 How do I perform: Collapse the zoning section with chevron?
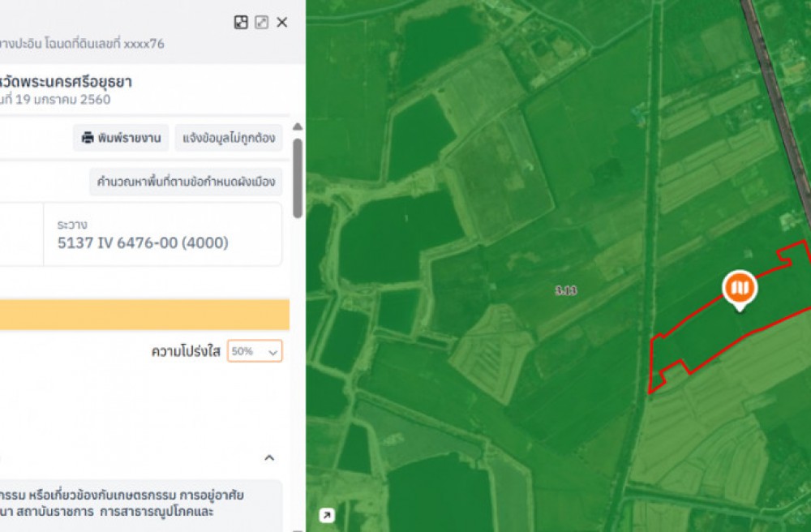click(x=269, y=458)
